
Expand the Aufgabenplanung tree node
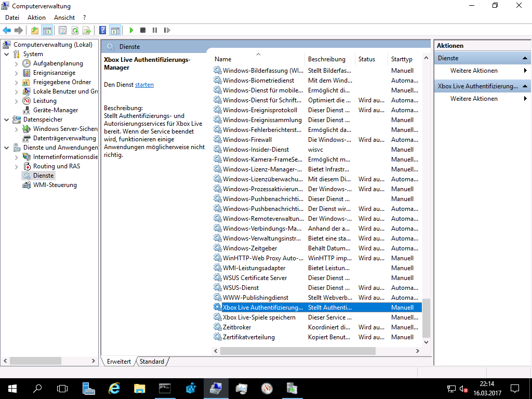click(x=16, y=63)
